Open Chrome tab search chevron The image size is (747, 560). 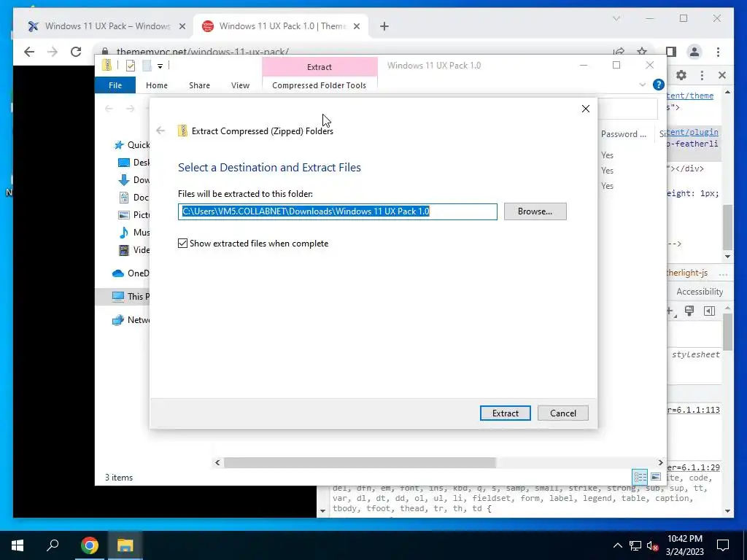[x=616, y=18]
